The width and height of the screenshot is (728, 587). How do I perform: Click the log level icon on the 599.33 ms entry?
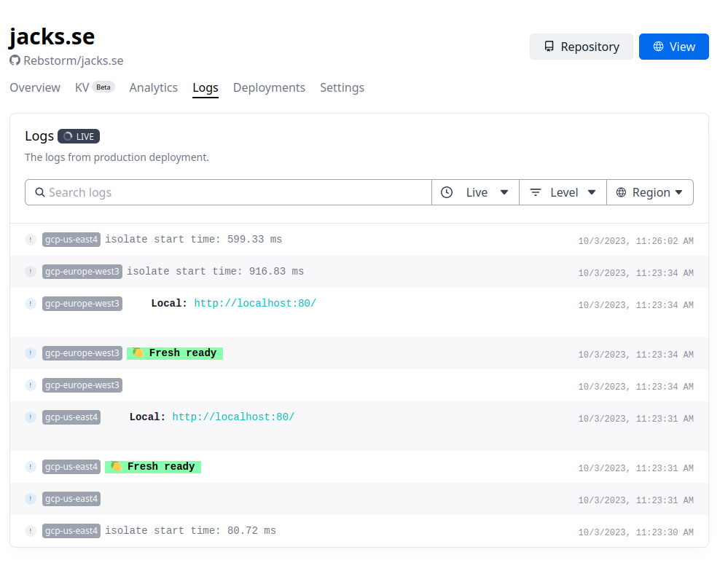tap(30, 240)
